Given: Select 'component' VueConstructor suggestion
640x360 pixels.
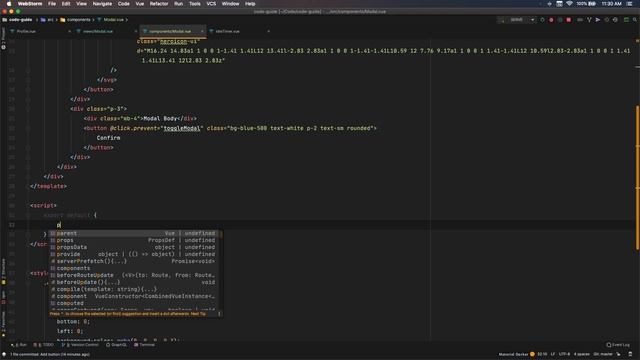Looking at the screenshot, I should (134, 296).
